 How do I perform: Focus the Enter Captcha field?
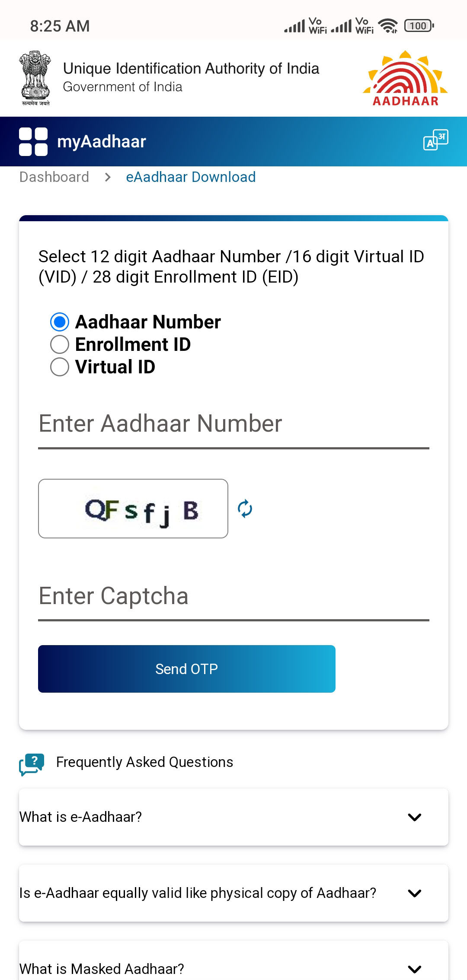pyautogui.click(x=233, y=597)
